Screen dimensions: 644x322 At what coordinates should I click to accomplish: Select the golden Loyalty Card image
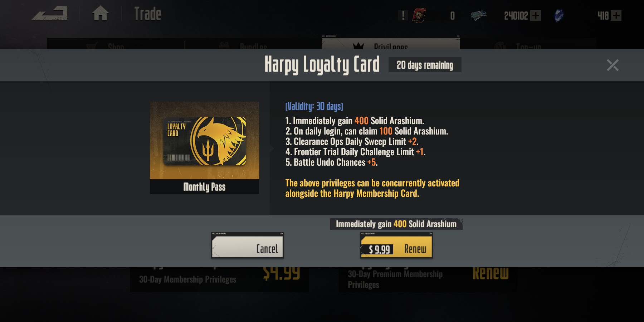point(204,141)
